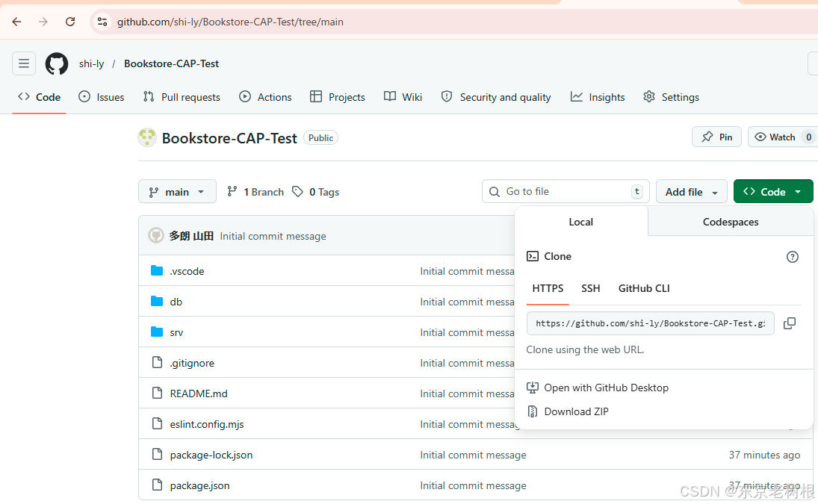Image resolution: width=818 pixels, height=504 pixels.
Task: Click the file icon for package.json
Action: tap(157, 485)
